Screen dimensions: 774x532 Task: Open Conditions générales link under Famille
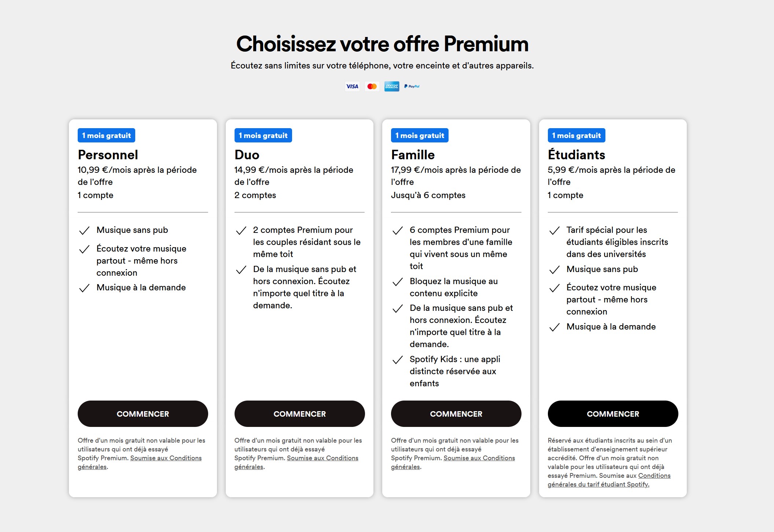pos(479,458)
